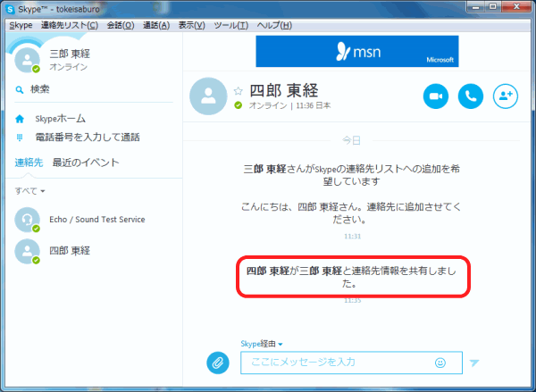
Task: Select 四郎 東経 name in contact list
Action: pos(70,251)
